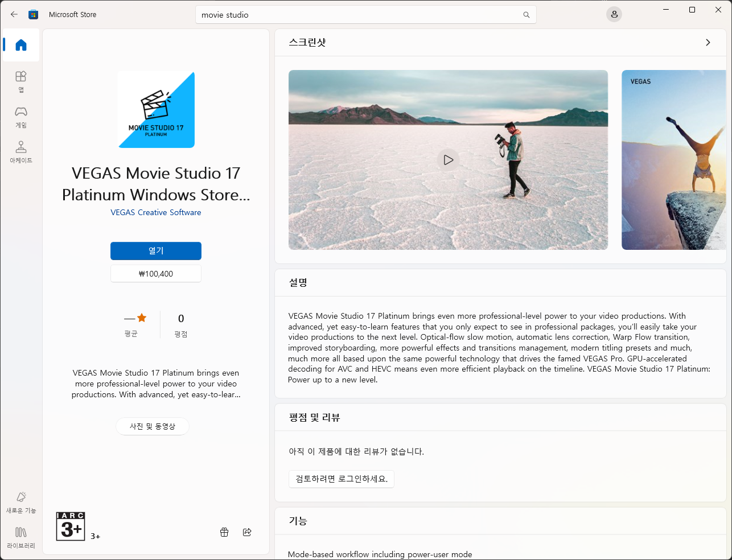732x560 pixels.
Task: Go back with the back arrow
Action: (x=14, y=15)
